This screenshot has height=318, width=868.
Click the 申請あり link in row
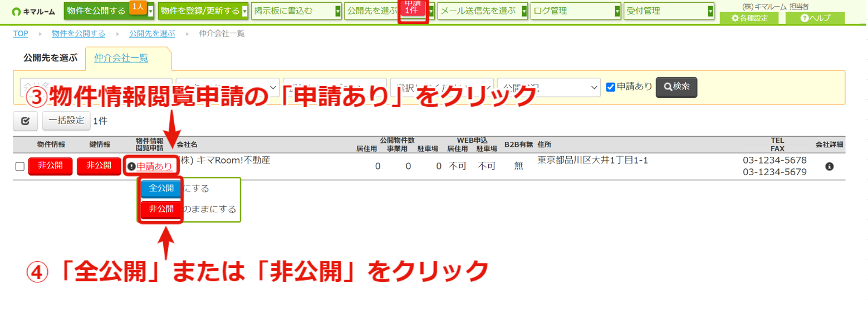(154, 166)
